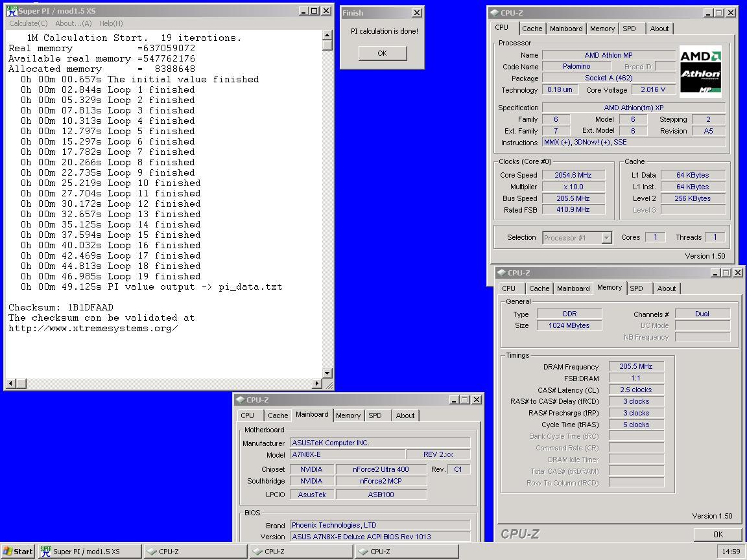Switch to Memory tab in top CPU-Z window
Viewport: 747px width, 560px height.
[x=602, y=29]
